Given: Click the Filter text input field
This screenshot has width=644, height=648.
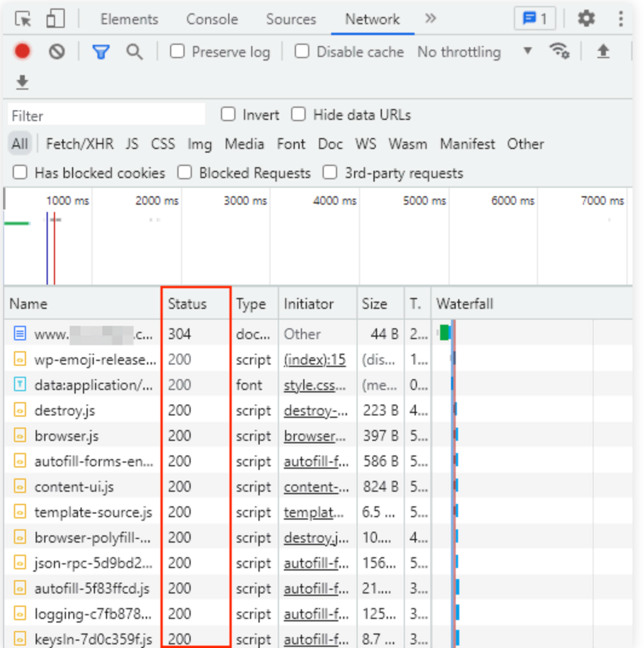Looking at the screenshot, I should (x=107, y=115).
